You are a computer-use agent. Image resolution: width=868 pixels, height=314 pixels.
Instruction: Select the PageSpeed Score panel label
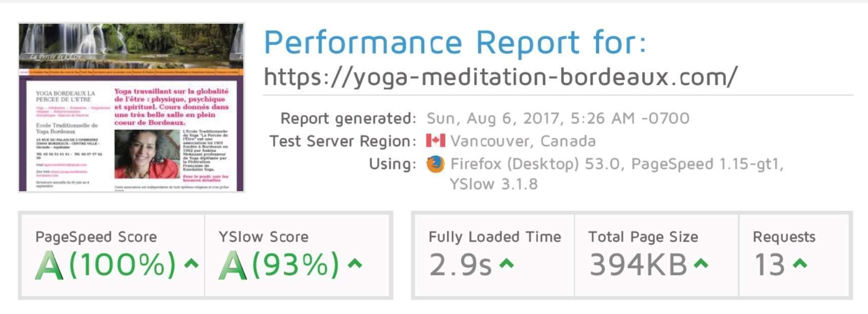95,236
